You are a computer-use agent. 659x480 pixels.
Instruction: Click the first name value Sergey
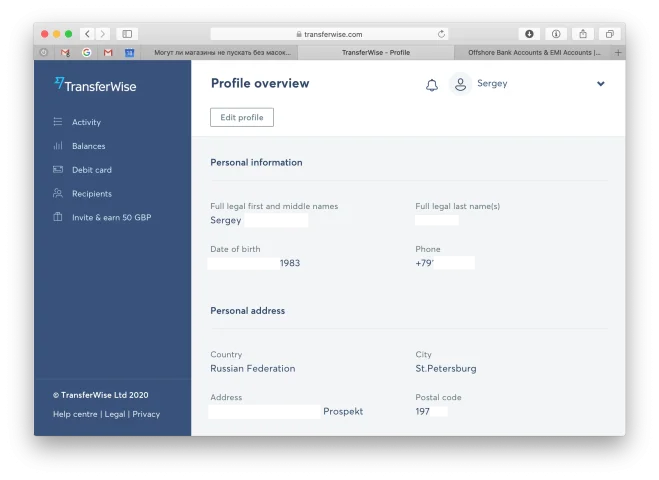point(226,220)
